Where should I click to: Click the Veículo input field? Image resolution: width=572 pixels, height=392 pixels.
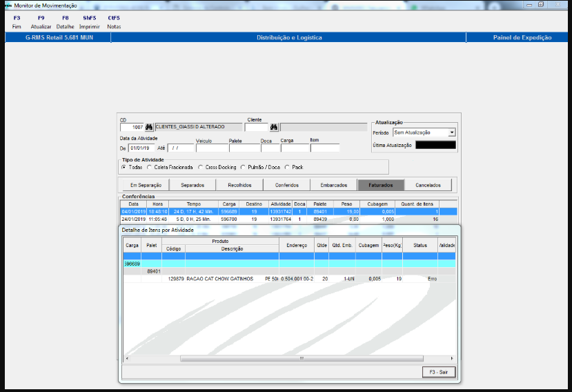(212, 148)
